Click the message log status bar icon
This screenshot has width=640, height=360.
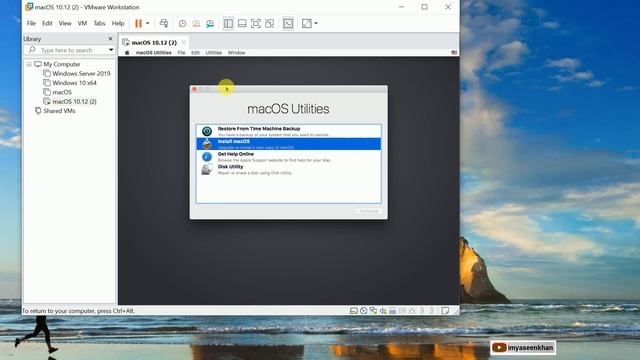445,311
